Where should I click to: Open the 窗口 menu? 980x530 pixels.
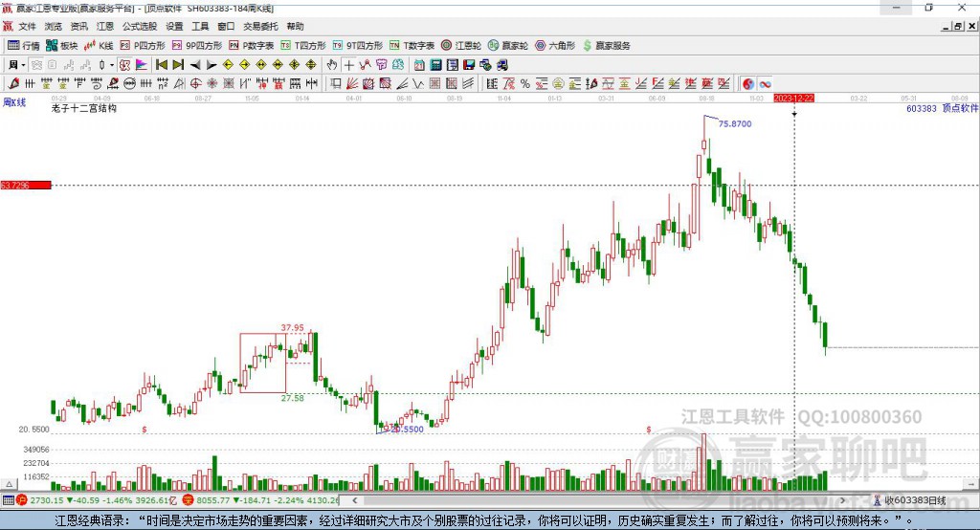226,26
